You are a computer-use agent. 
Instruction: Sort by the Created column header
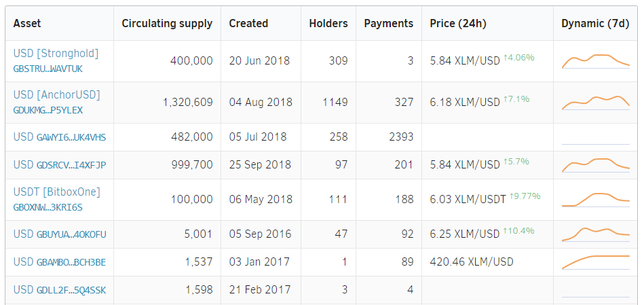[248, 23]
